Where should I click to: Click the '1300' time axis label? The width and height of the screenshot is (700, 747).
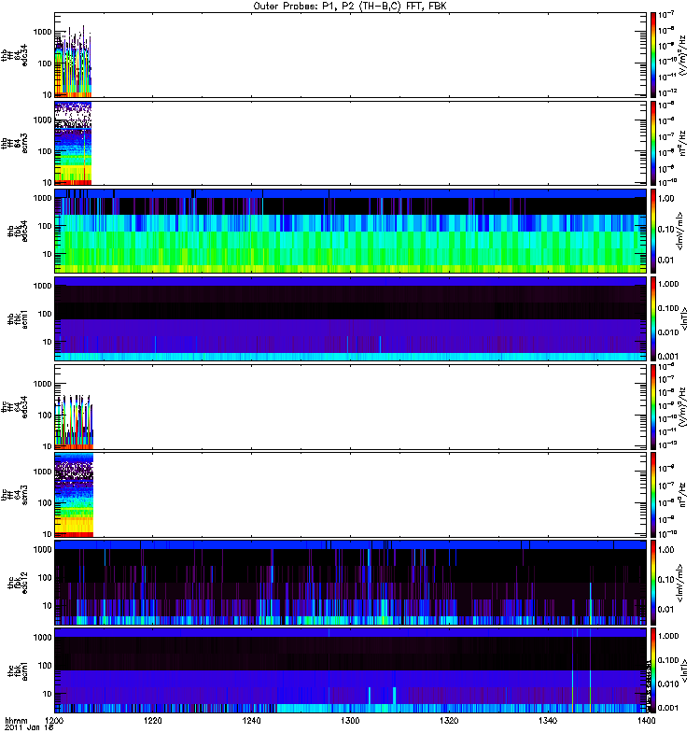[350, 720]
